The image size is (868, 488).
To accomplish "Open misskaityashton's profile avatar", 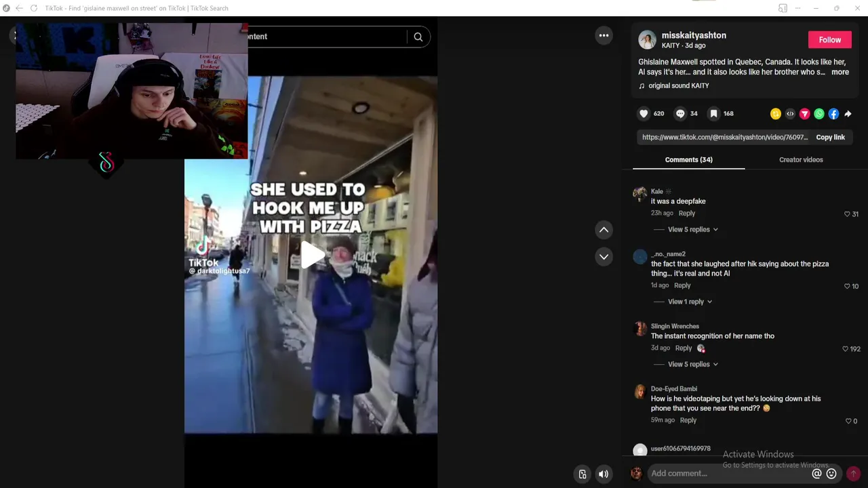I will click(x=647, y=39).
